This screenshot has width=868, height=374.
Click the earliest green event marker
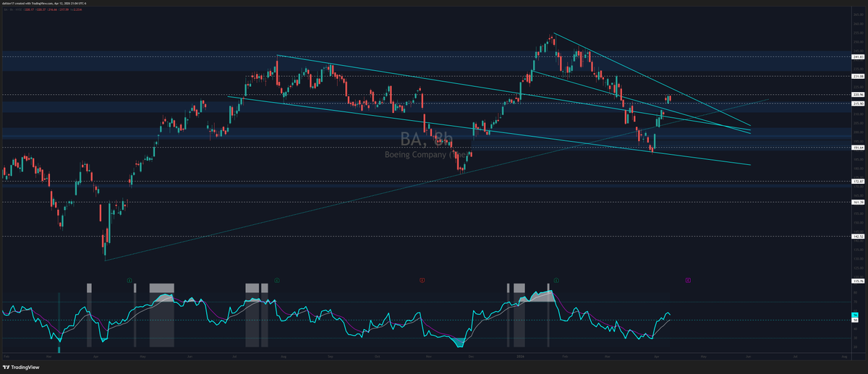[x=129, y=279]
